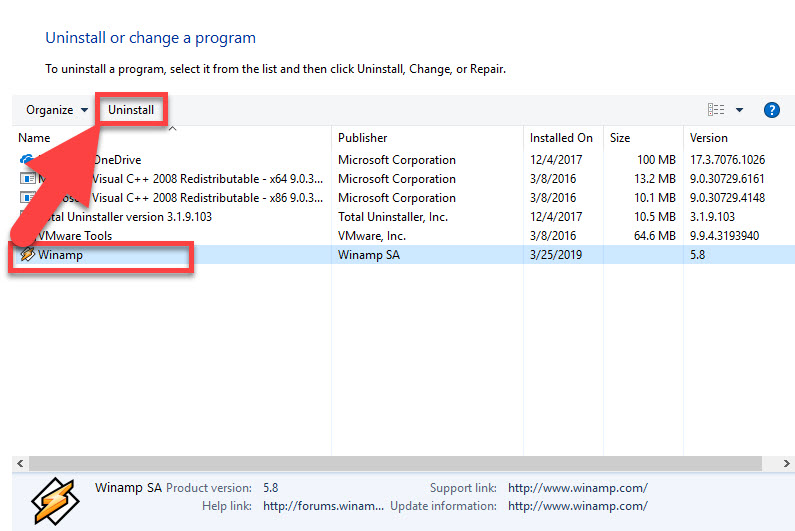Open the Winamp support link URL
Image resolution: width=795 pixels, height=531 pixels.
click(578, 488)
